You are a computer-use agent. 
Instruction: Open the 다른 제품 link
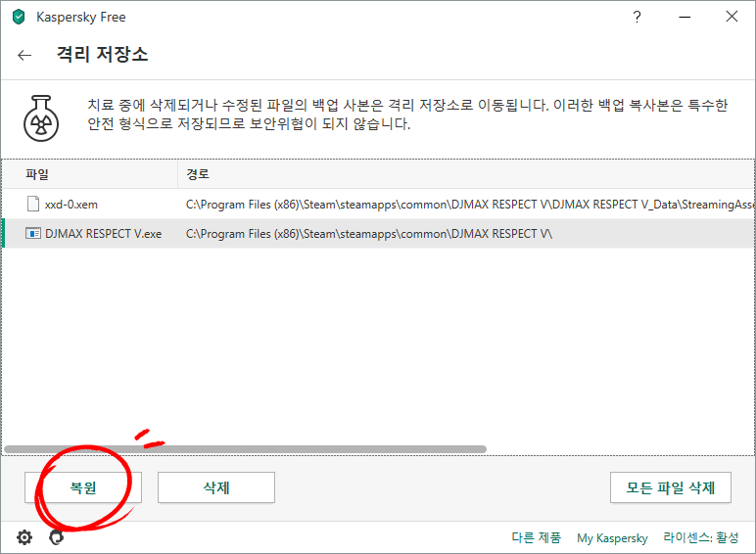(x=536, y=537)
